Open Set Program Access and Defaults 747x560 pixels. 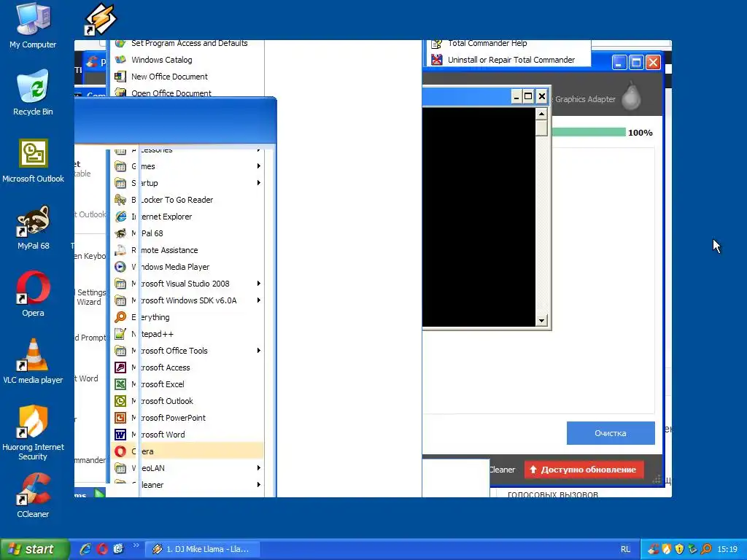pos(187,43)
